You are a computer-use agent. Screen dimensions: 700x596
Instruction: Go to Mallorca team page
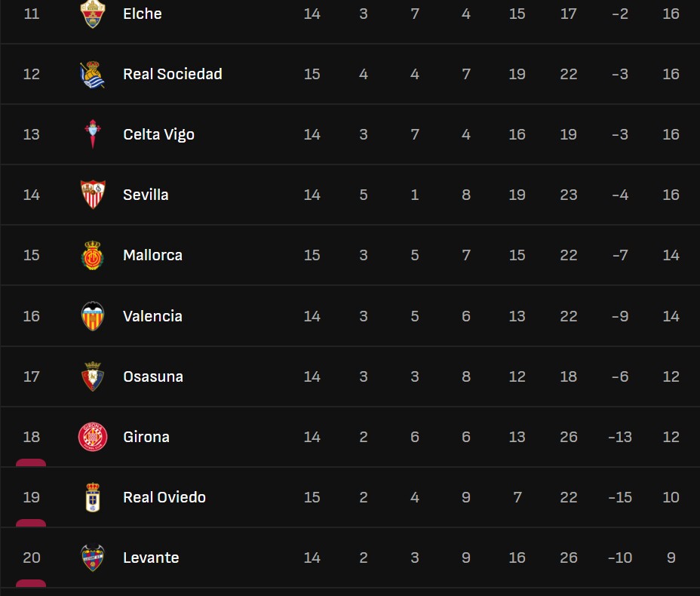point(152,255)
